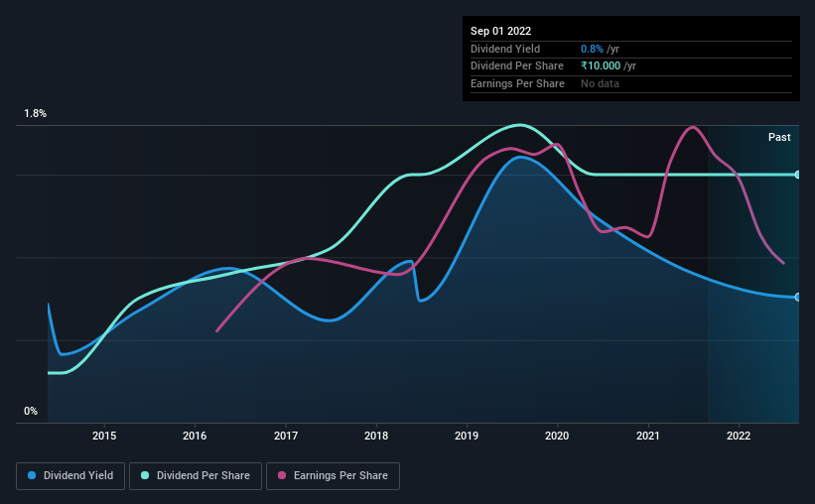This screenshot has height=504, width=815.
Task: Click the 2021 x-axis label
Action: [x=647, y=436]
